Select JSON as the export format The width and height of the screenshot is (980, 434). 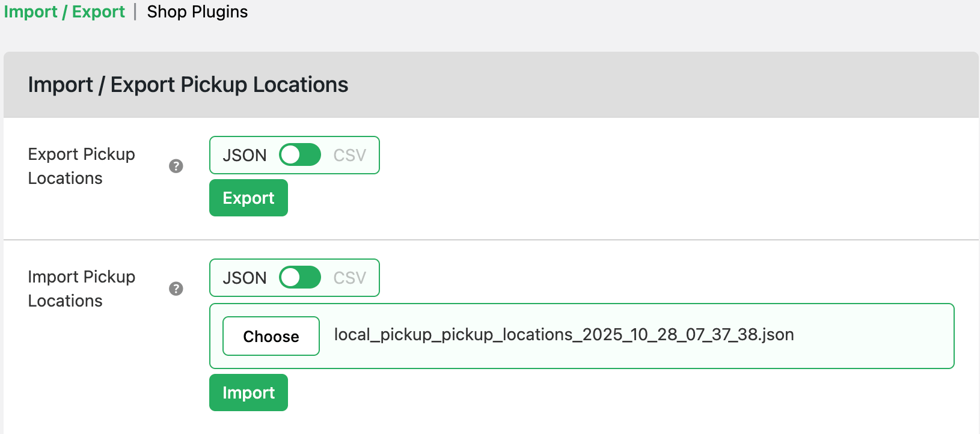coord(244,155)
